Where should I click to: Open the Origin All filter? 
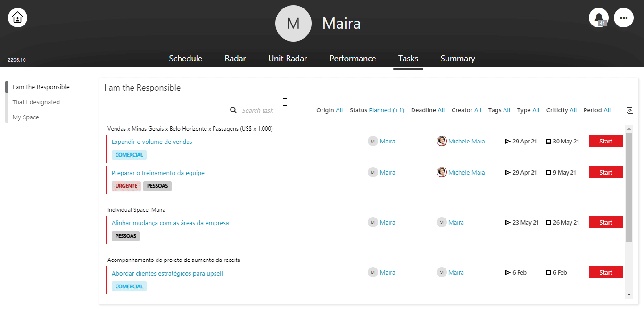pyautogui.click(x=330, y=110)
